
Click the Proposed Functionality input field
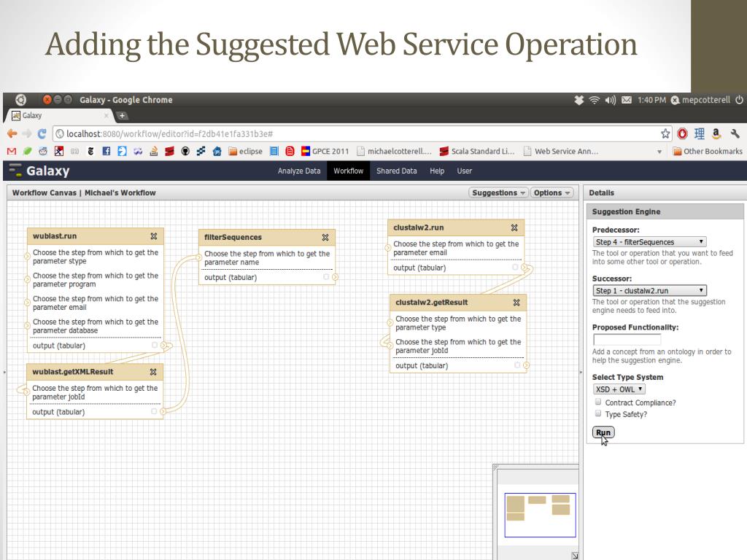click(627, 339)
